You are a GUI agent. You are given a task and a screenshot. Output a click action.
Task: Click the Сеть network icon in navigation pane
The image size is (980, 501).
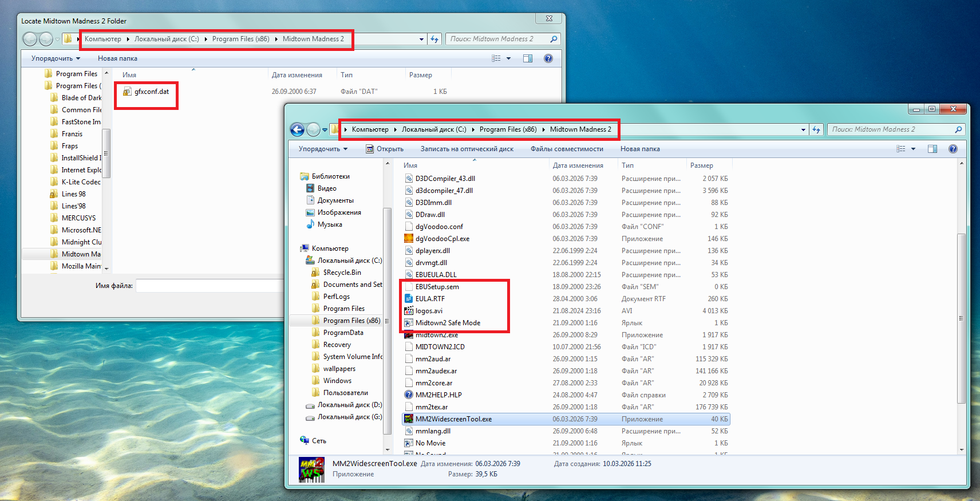[305, 441]
